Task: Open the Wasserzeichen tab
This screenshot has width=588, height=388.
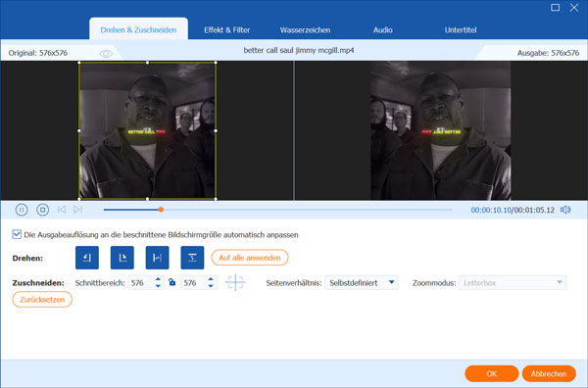Action: pos(305,30)
